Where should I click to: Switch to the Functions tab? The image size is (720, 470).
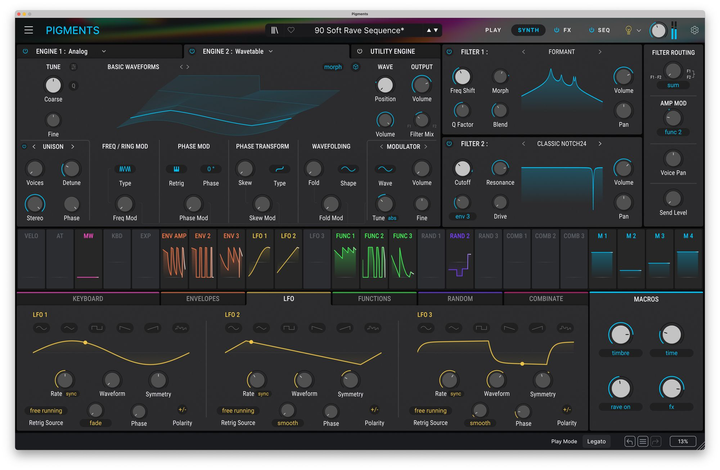[x=374, y=299]
